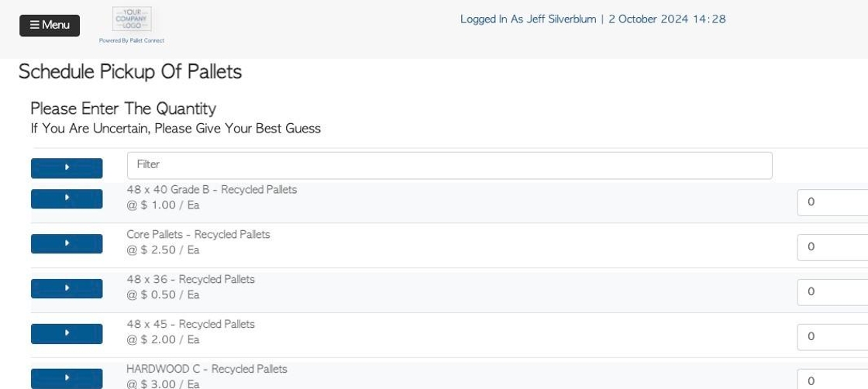Click the 48 x 40 Grade B item label
This screenshot has height=389, width=868.
pyautogui.click(x=212, y=190)
